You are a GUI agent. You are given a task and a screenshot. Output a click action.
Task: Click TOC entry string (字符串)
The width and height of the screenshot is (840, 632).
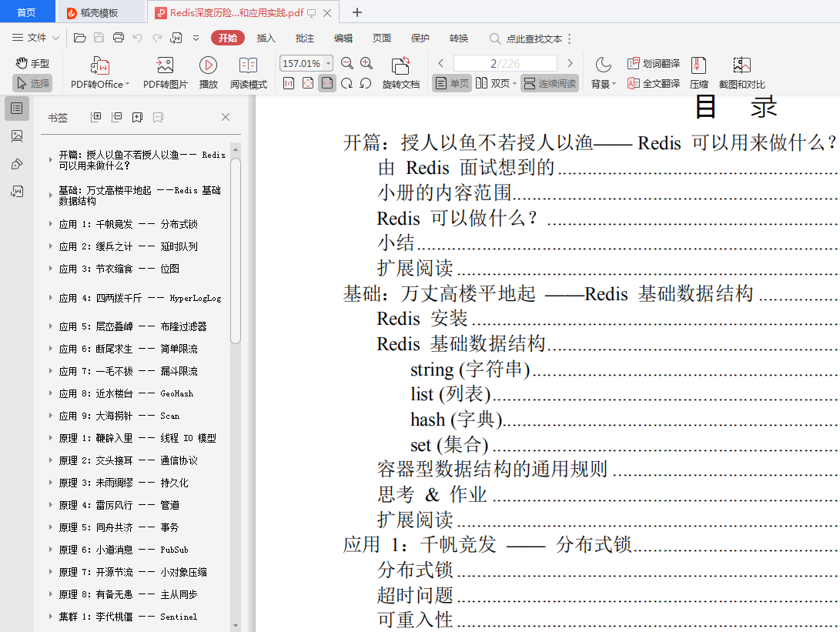[x=470, y=370]
